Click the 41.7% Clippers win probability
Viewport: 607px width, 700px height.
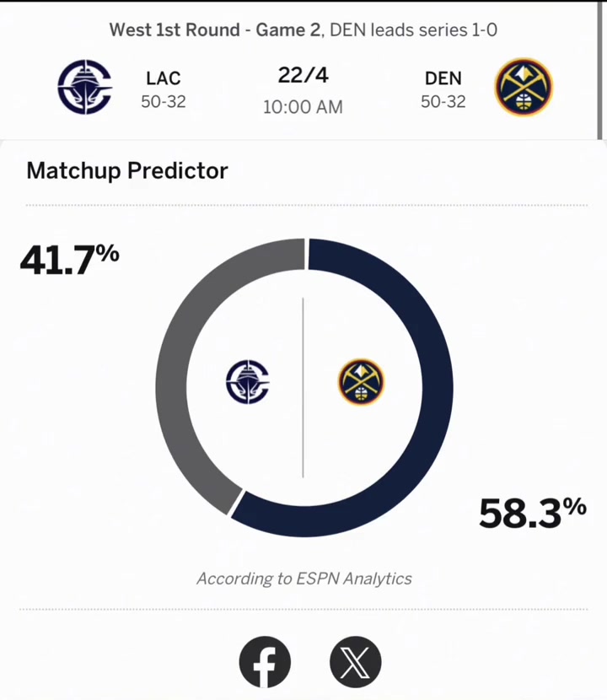pyautogui.click(x=70, y=260)
